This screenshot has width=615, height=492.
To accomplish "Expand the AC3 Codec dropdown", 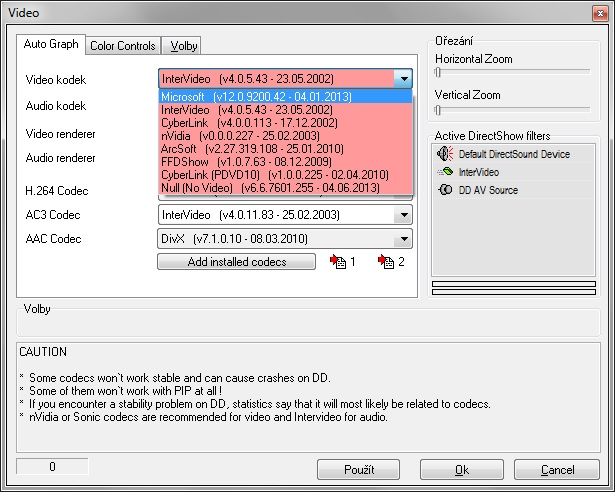I will [403, 215].
